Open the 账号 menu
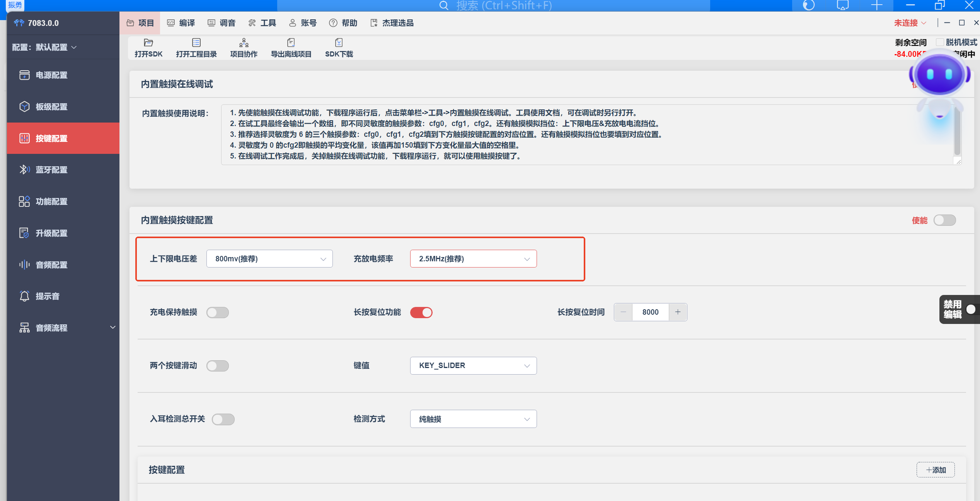Image resolution: width=980 pixels, height=501 pixels. pyautogui.click(x=303, y=23)
